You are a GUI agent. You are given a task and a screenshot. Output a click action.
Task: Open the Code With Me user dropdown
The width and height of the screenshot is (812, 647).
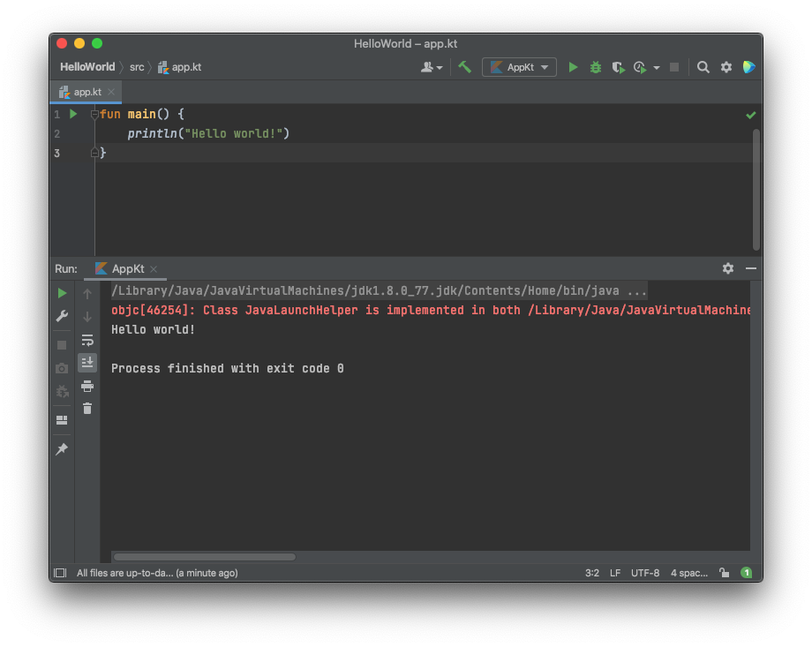tap(432, 67)
